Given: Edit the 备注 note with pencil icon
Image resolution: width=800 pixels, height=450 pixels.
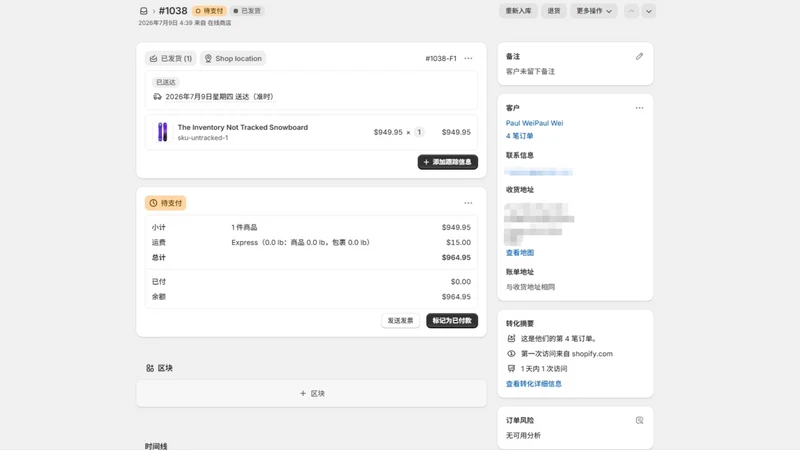Looking at the screenshot, I should pyautogui.click(x=639, y=57).
